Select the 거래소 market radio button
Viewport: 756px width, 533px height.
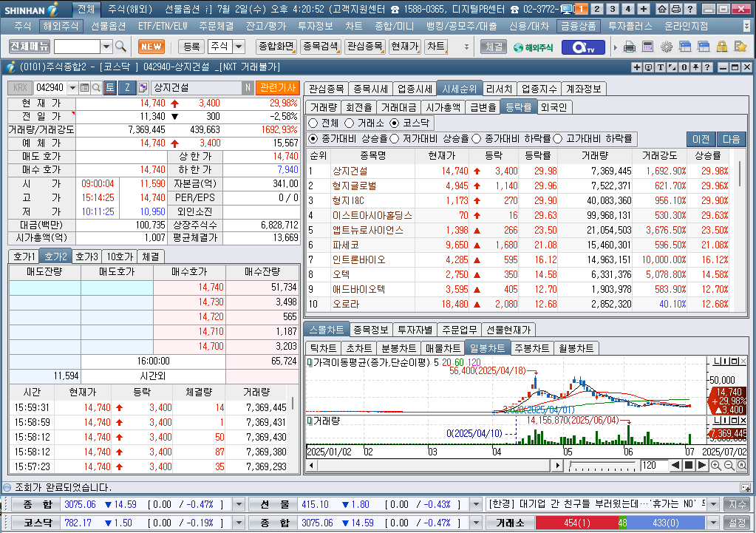click(x=349, y=123)
